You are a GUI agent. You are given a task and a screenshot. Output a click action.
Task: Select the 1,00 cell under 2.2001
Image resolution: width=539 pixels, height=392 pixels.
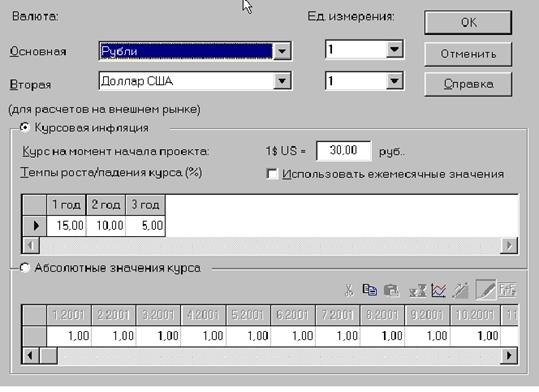tap(114, 336)
